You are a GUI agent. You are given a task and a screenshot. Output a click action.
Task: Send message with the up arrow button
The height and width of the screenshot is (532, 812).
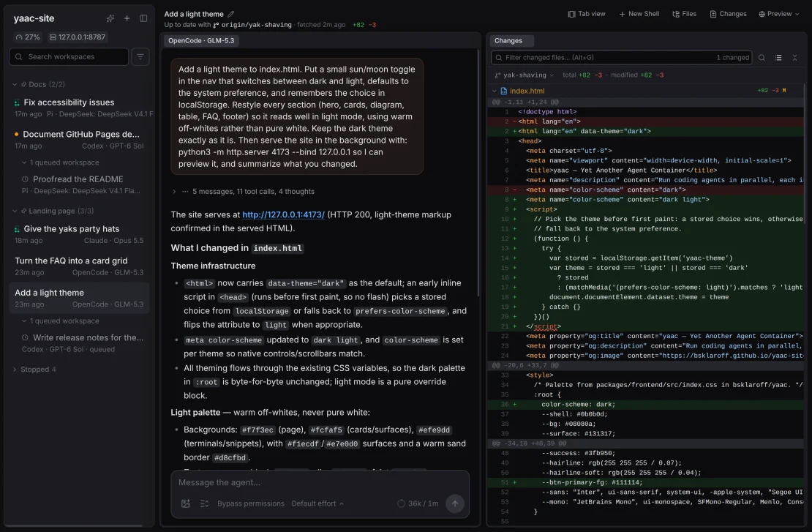455,503
